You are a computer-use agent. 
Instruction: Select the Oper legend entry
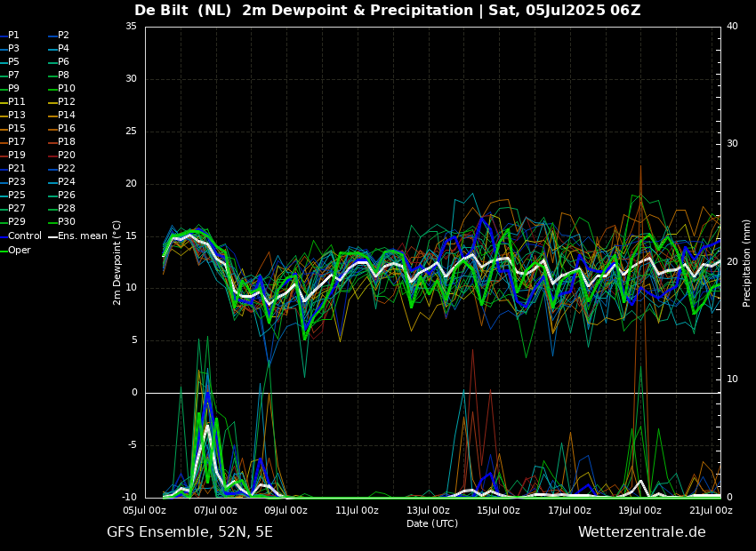(x=19, y=250)
